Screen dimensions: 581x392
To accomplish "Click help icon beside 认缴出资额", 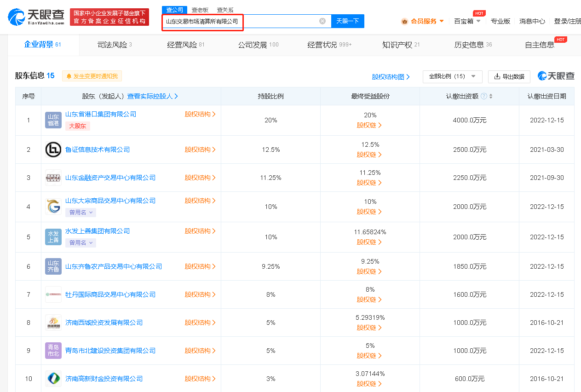I will [484, 96].
